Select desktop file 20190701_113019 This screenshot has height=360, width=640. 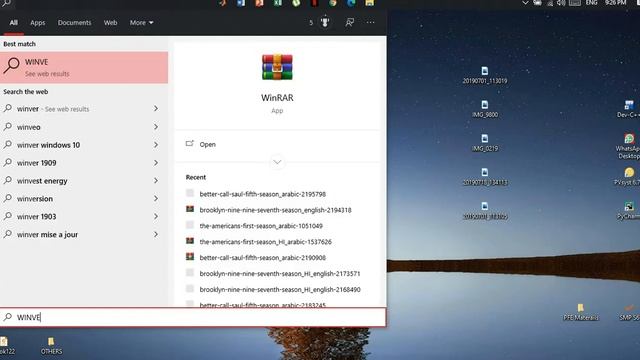click(x=484, y=76)
